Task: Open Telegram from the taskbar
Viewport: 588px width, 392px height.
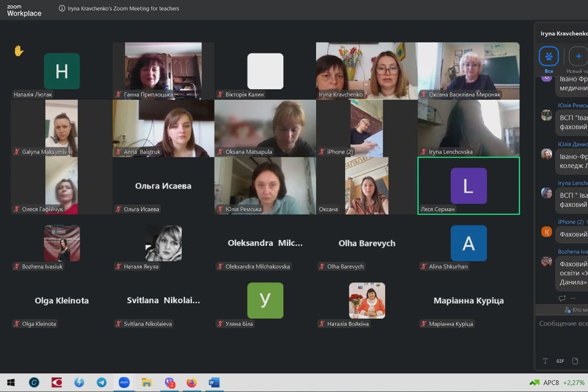Action: tap(102, 382)
